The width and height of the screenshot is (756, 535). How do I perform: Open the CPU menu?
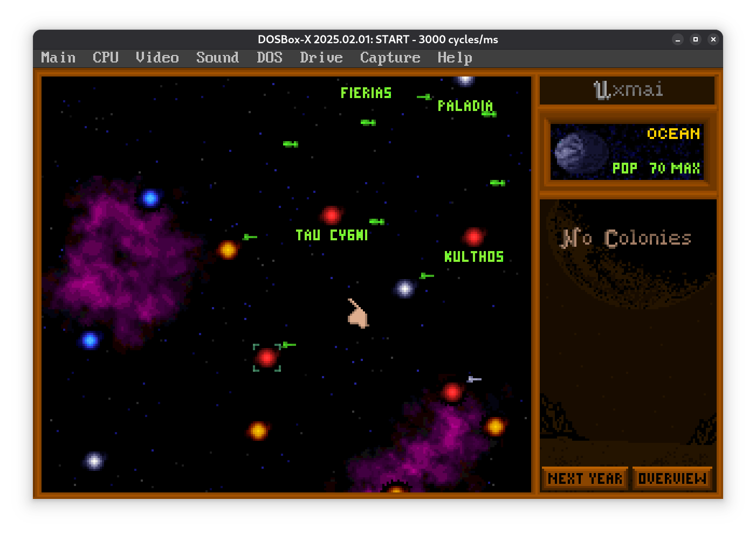(105, 58)
